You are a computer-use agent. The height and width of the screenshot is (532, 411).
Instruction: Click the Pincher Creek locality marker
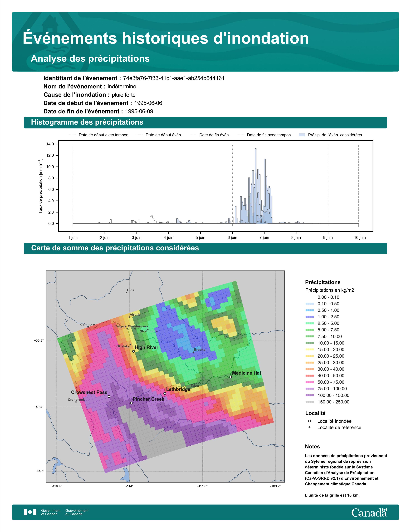(131, 403)
